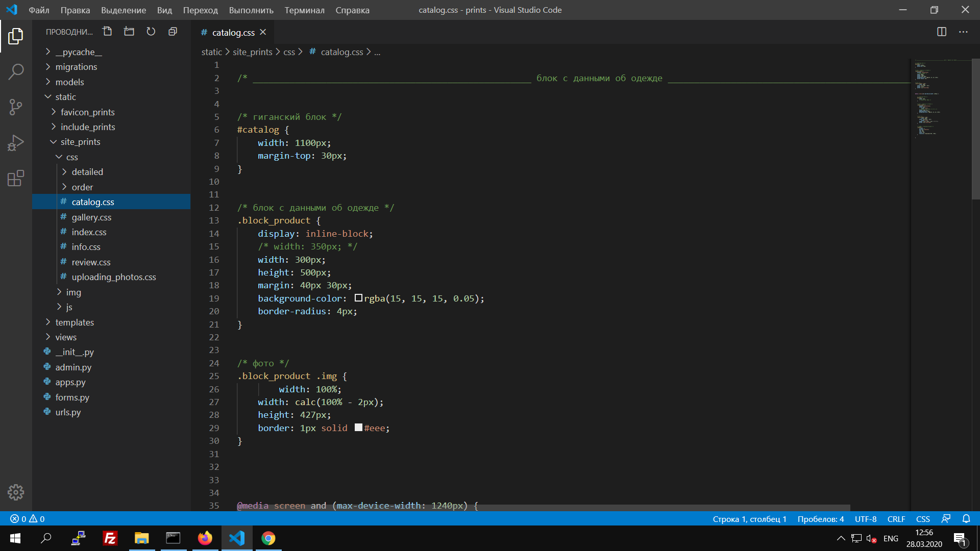Open the Вид menu
The width and height of the screenshot is (980, 551).
point(164,10)
